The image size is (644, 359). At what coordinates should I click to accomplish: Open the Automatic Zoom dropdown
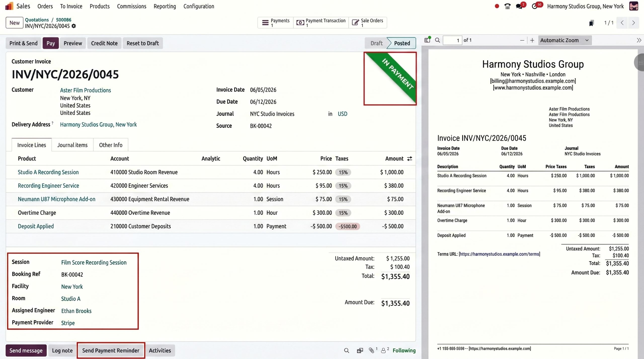(x=565, y=40)
